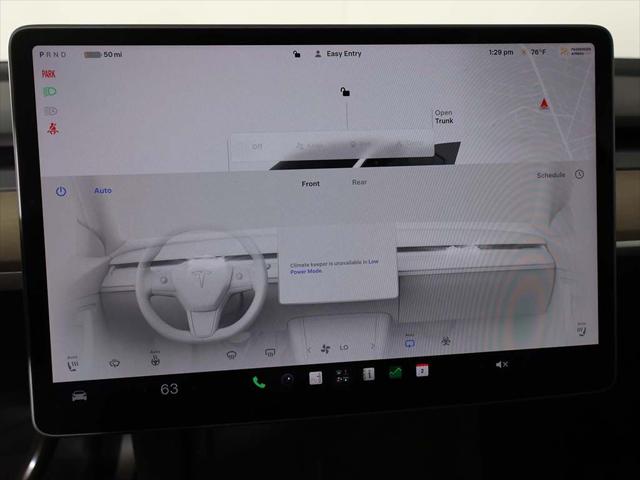Tap the red navigation arrow on the map
Image resolution: width=640 pixels, height=480 pixels.
click(x=544, y=104)
